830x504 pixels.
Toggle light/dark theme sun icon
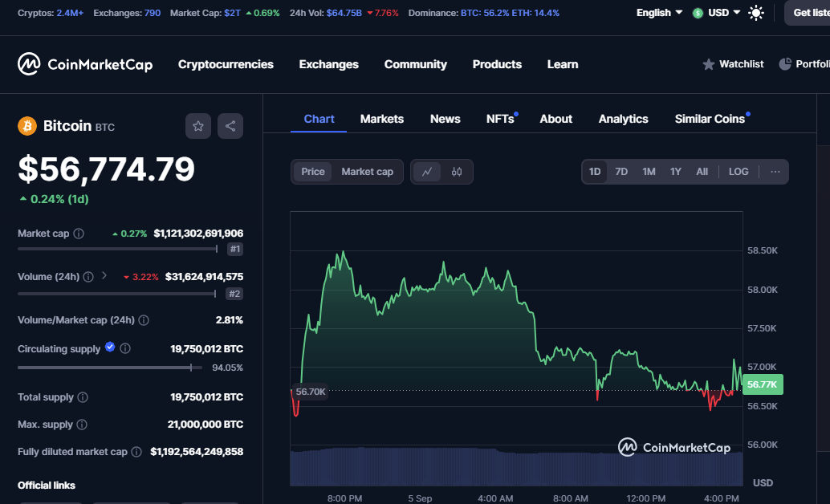(756, 13)
